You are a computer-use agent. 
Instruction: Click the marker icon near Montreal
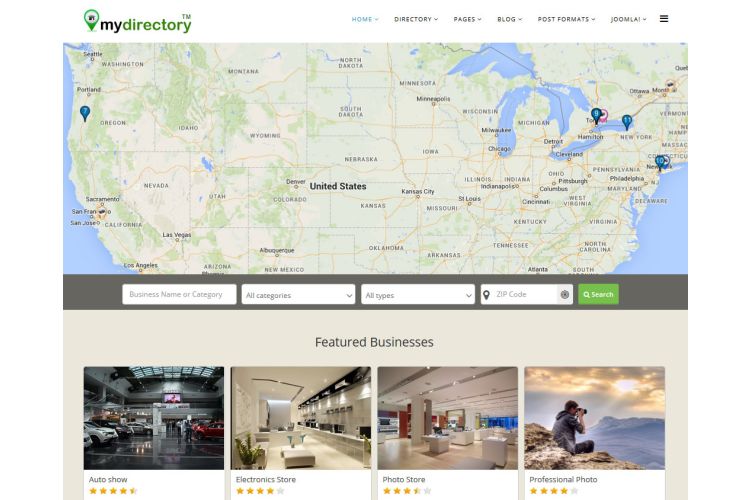(x=671, y=86)
